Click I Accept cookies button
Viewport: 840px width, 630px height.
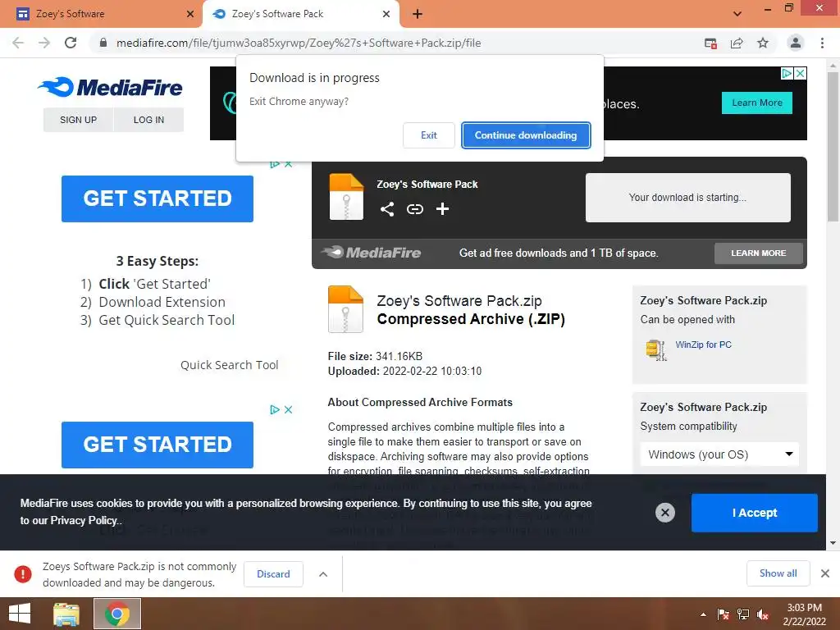pos(755,513)
